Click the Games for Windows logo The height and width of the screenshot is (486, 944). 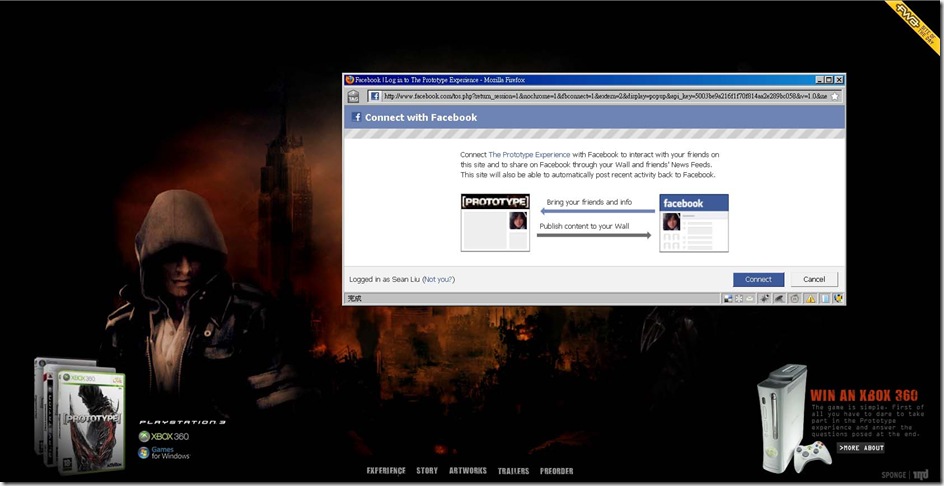pyautogui.click(x=164, y=453)
